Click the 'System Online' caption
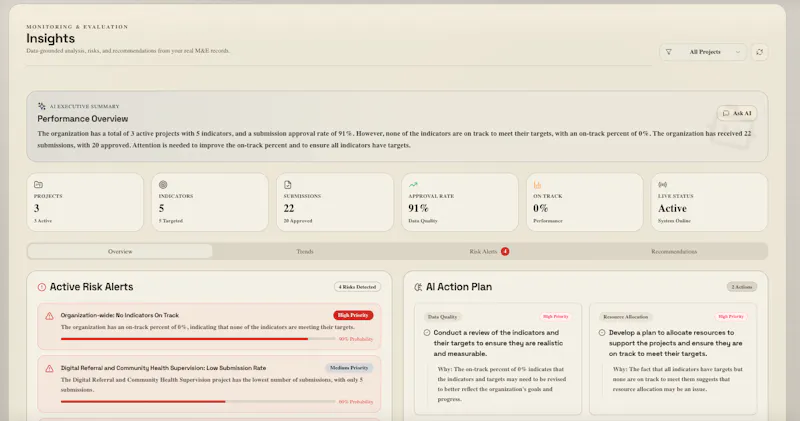Viewport: 800px width, 421px height. click(674, 221)
